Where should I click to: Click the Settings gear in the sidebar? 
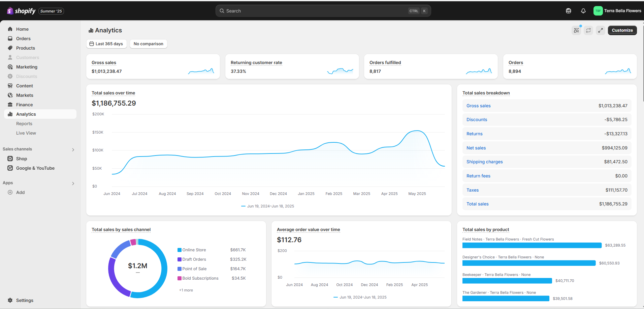[10, 300]
